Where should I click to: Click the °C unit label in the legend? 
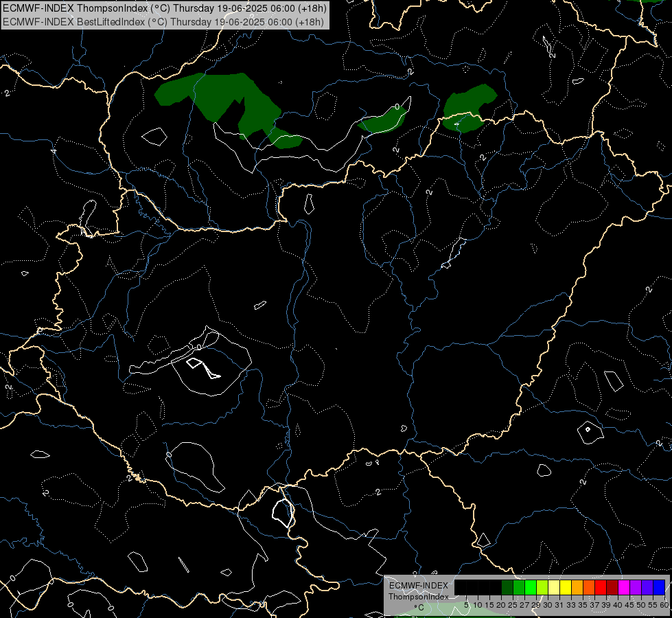pos(419,608)
